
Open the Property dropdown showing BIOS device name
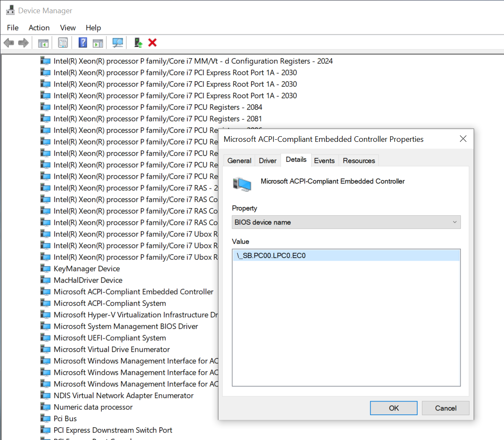tap(346, 222)
